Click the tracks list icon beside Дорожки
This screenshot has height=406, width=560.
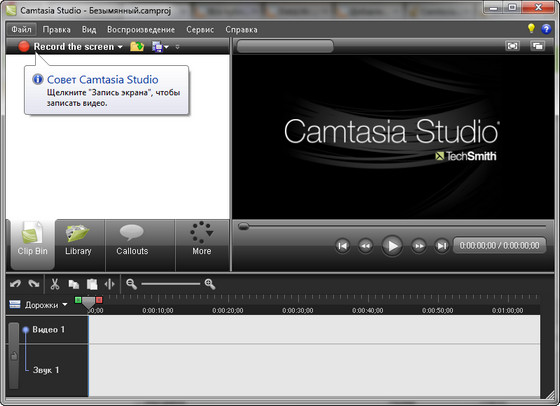tap(15, 304)
